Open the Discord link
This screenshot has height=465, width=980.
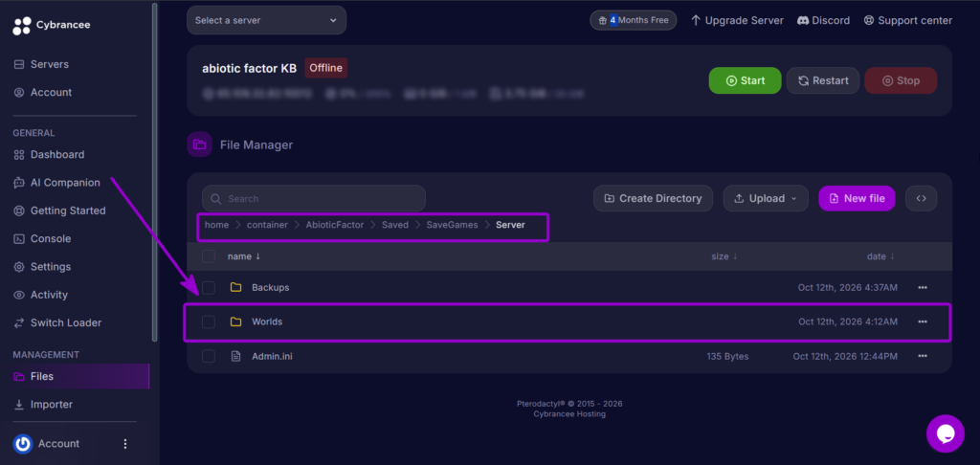[823, 21]
